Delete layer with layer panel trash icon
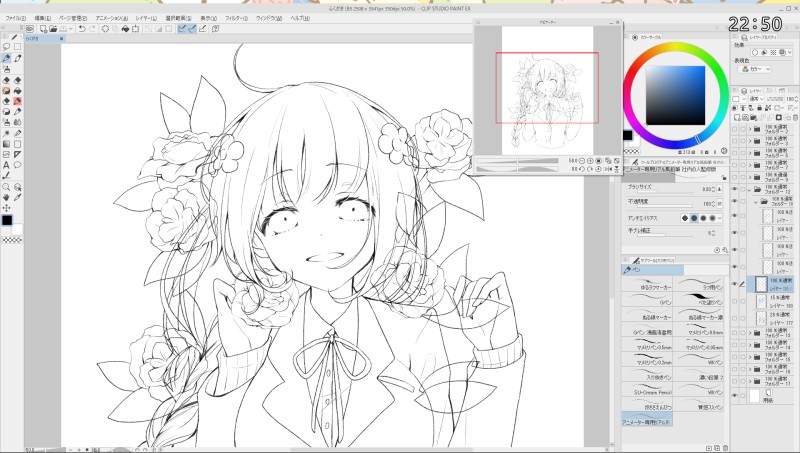The width and height of the screenshot is (800, 453). 795,117
